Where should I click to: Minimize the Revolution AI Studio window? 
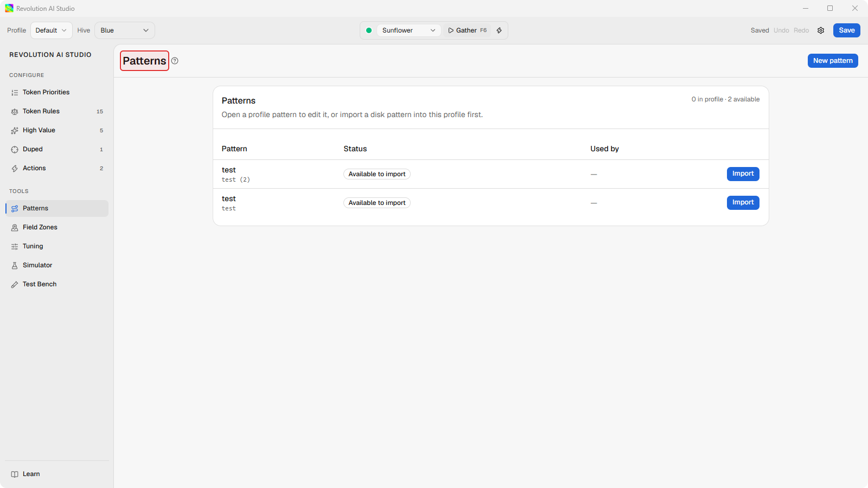[806, 8]
